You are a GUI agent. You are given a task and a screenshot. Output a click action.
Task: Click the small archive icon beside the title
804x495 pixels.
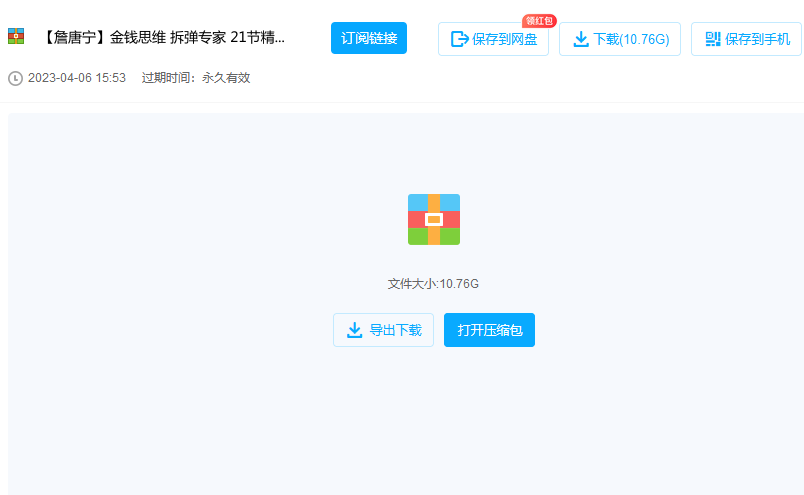[x=16, y=36]
